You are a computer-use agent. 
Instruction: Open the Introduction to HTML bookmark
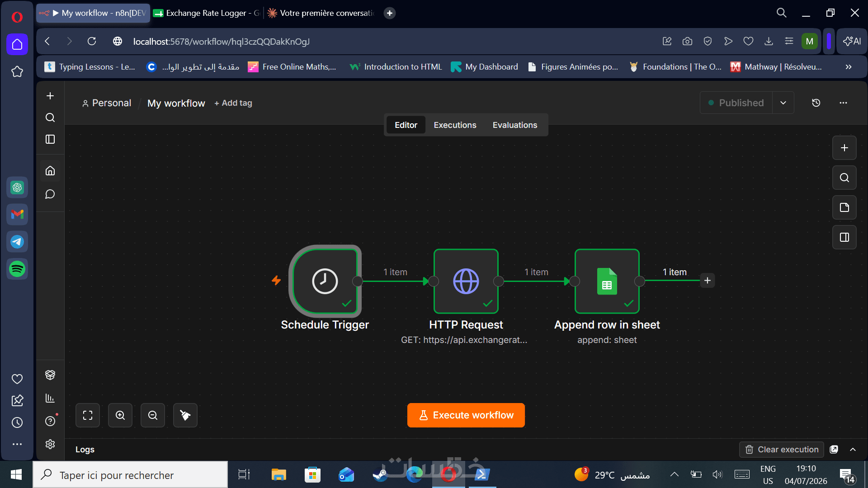(x=396, y=67)
